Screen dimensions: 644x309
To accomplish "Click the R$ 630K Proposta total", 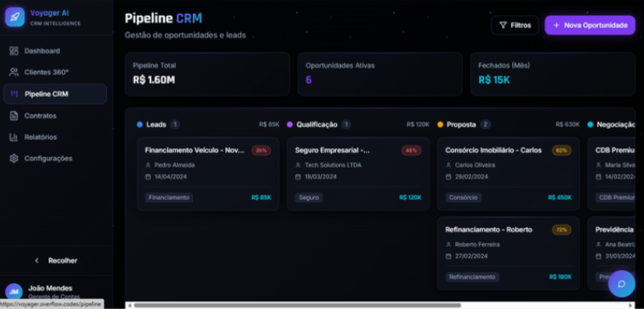I will pyautogui.click(x=568, y=124).
